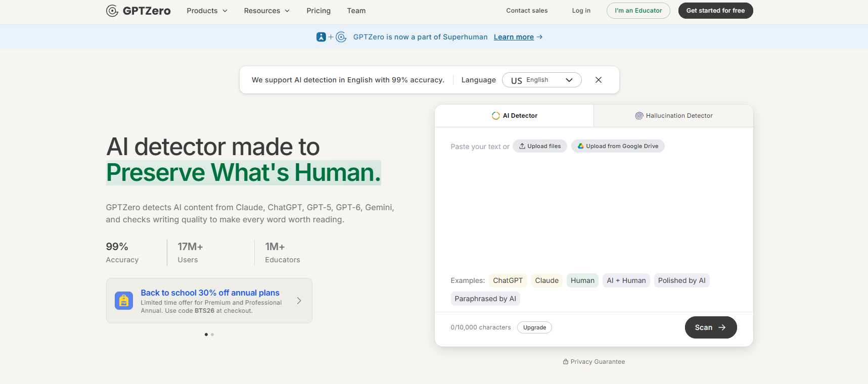Click the I'm an Educator button
868x384 pixels.
pos(638,11)
